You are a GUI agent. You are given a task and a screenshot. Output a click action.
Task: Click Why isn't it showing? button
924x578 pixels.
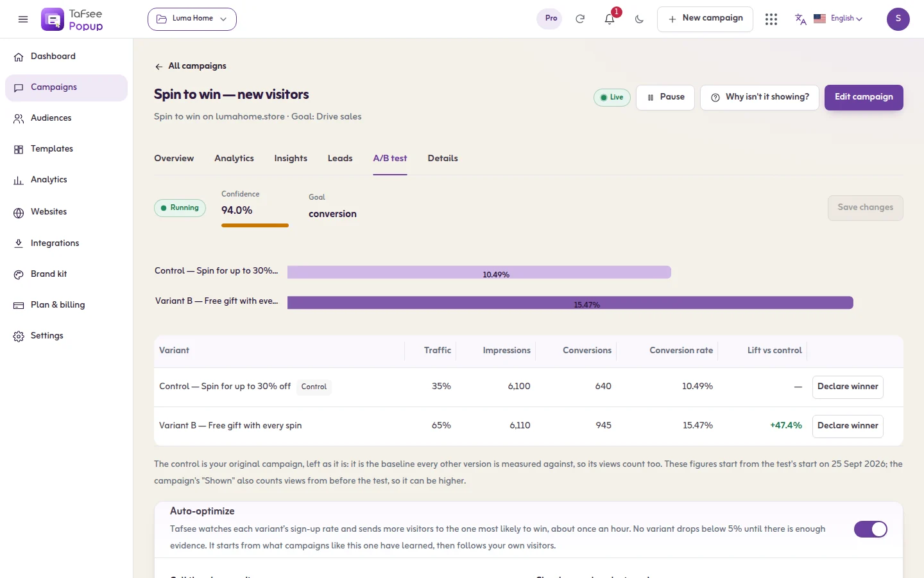[x=760, y=98]
